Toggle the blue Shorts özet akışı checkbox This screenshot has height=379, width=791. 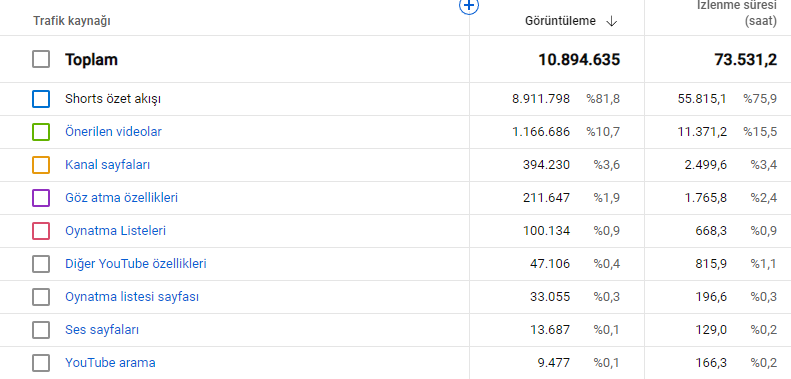tap(41, 99)
